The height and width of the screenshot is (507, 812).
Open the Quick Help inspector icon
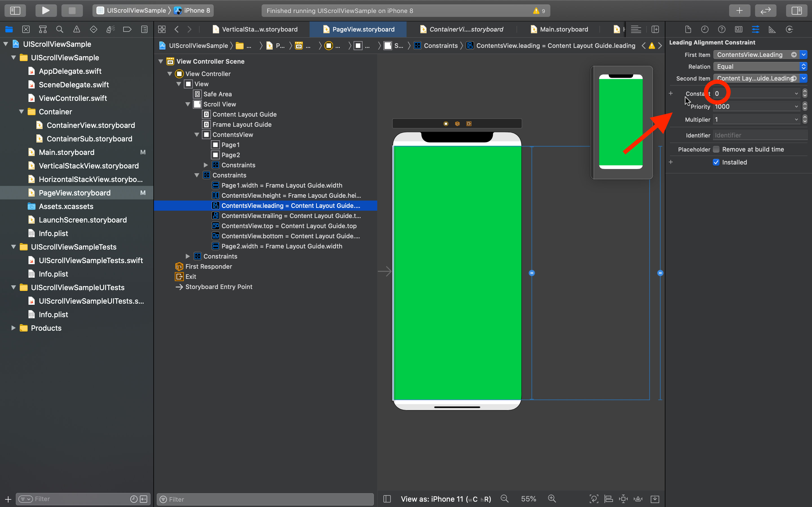coord(721,30)
